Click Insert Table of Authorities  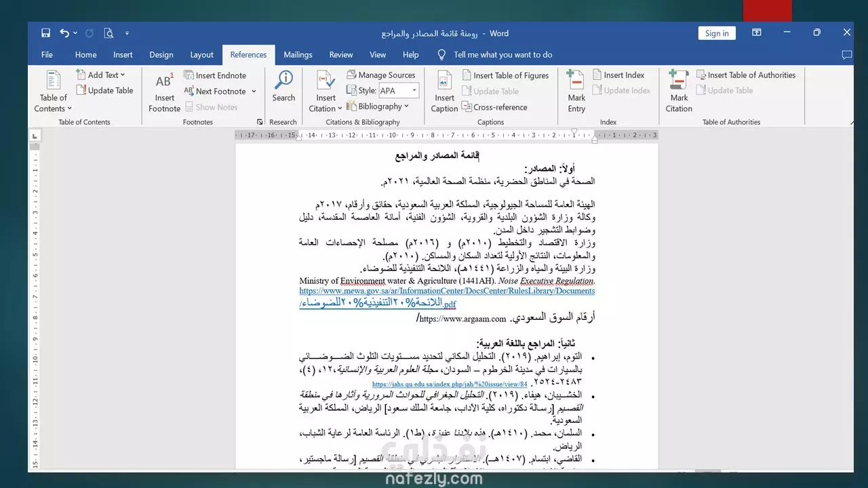(746, 75)
